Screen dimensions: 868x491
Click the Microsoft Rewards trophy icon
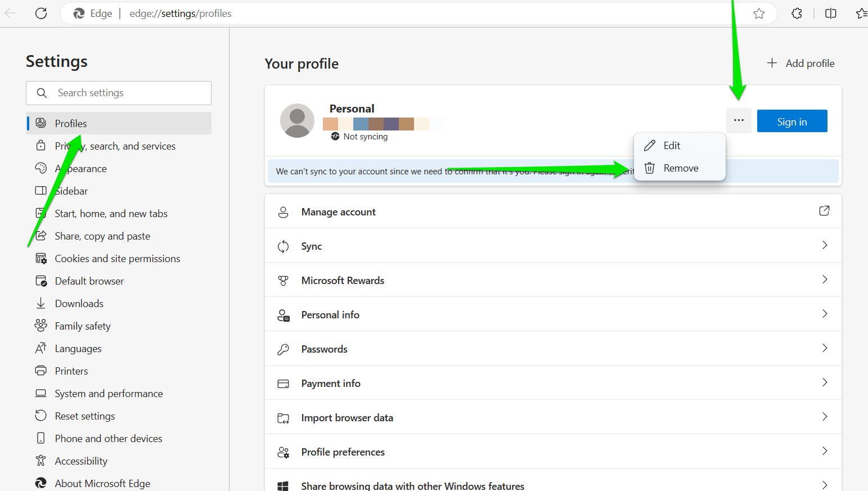[283, 281]
